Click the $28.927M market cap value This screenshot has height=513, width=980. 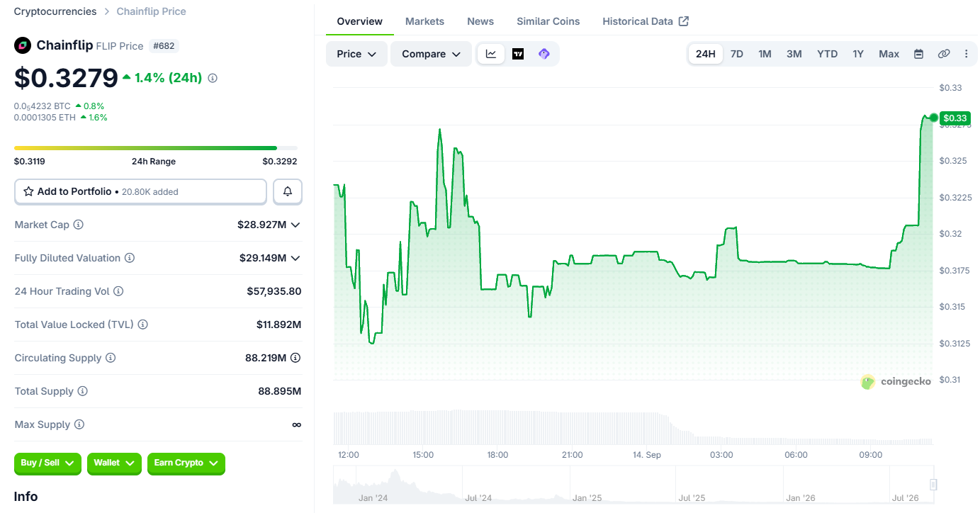pyautogui.click(x=262, y=225)
